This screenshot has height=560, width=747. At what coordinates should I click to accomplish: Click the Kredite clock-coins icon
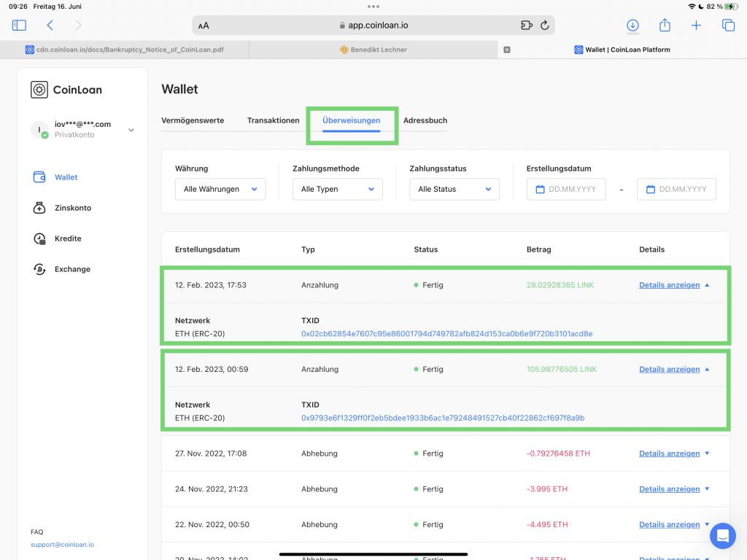coord(39,238)
